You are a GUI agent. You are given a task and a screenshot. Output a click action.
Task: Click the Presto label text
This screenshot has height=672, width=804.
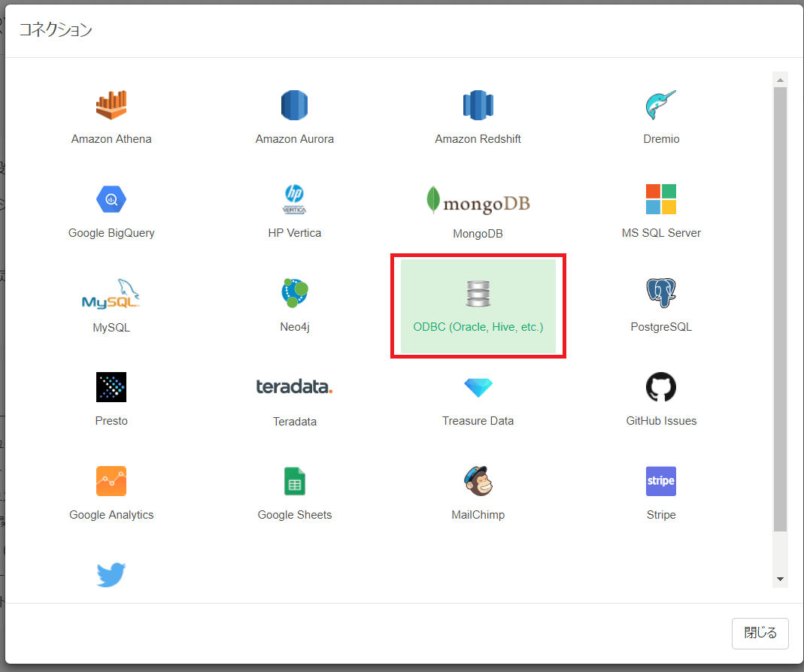pos(111,421)
